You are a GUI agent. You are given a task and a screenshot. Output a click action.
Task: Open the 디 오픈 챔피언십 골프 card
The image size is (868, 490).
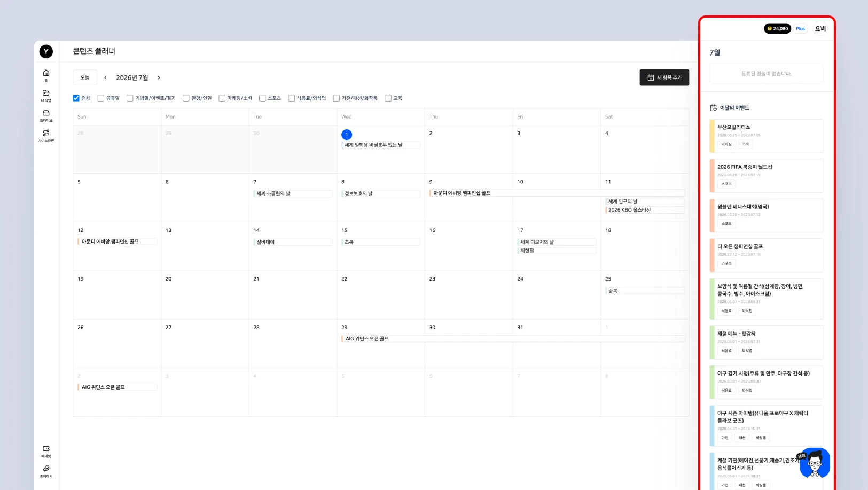coord(766,255)
